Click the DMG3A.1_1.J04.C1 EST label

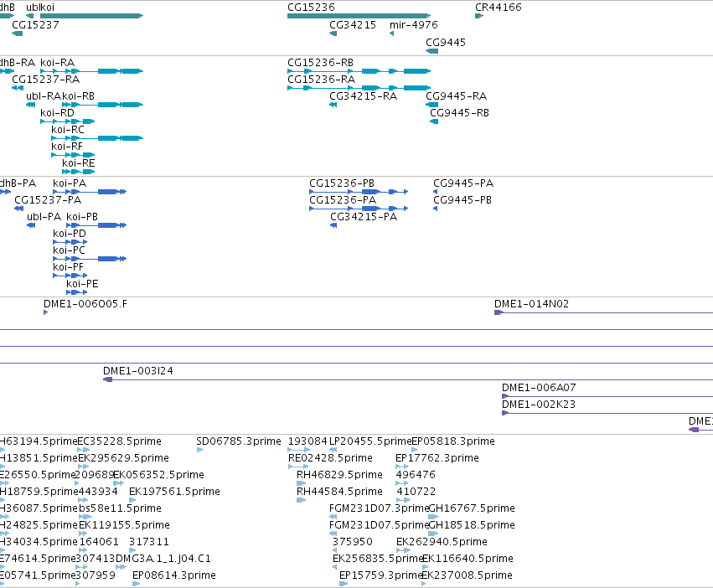[x=163, y=559]
